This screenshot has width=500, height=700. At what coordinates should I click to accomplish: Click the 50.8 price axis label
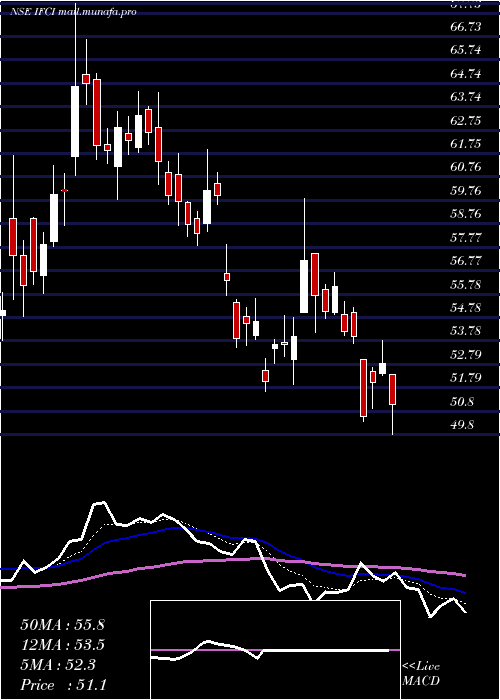[x=462, y=401]
